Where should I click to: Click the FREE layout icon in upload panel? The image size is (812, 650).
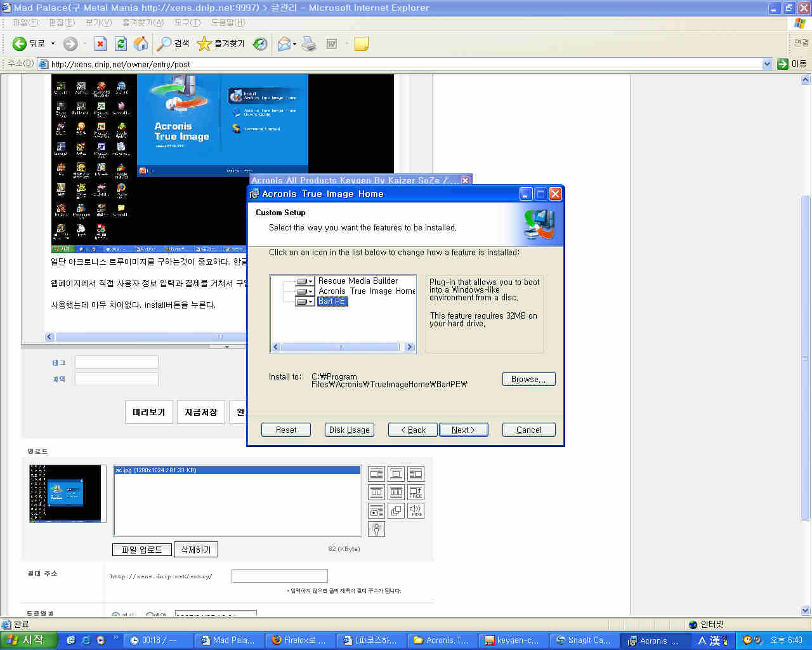click(x=416, y=493)
